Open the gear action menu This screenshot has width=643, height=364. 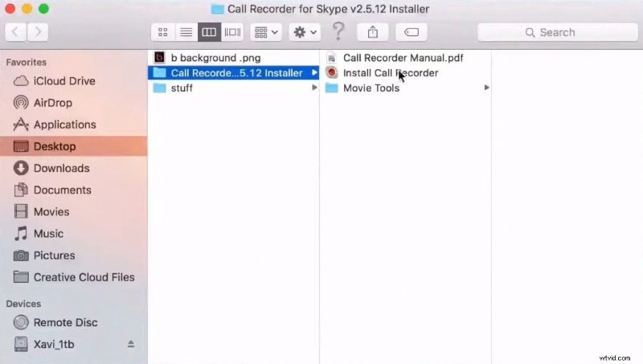tap(305, 32)
